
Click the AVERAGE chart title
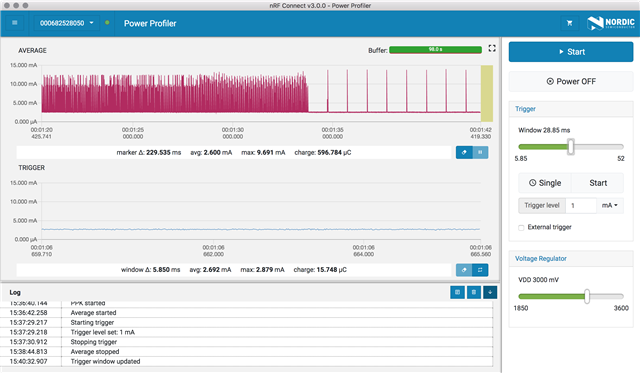tap(32, 51)
